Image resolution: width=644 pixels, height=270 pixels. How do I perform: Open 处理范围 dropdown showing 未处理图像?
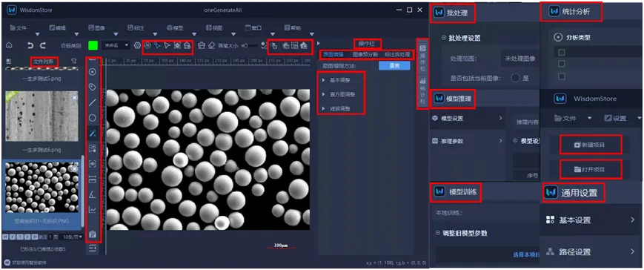[x=519, y=59]
